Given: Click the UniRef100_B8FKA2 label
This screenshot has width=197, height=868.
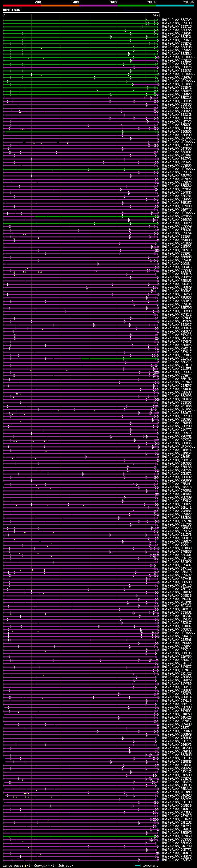Looking at the screenshot, I should tap(177, 477).
